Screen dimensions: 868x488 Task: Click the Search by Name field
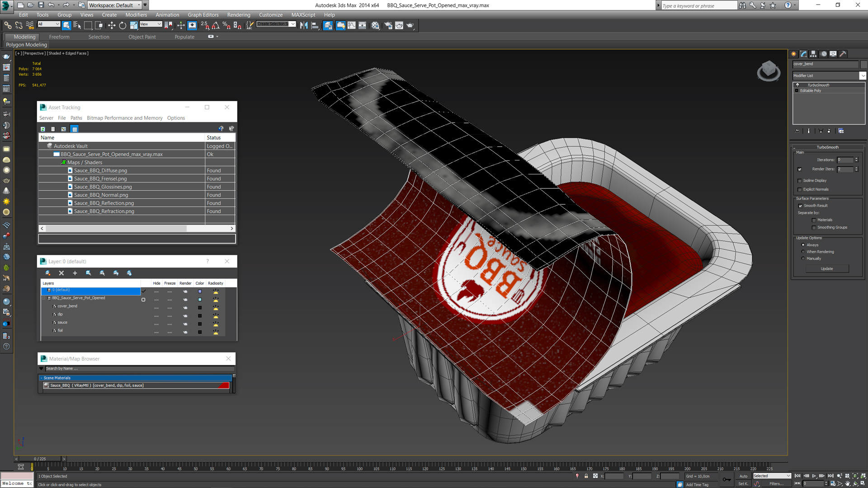pos(139,369)
